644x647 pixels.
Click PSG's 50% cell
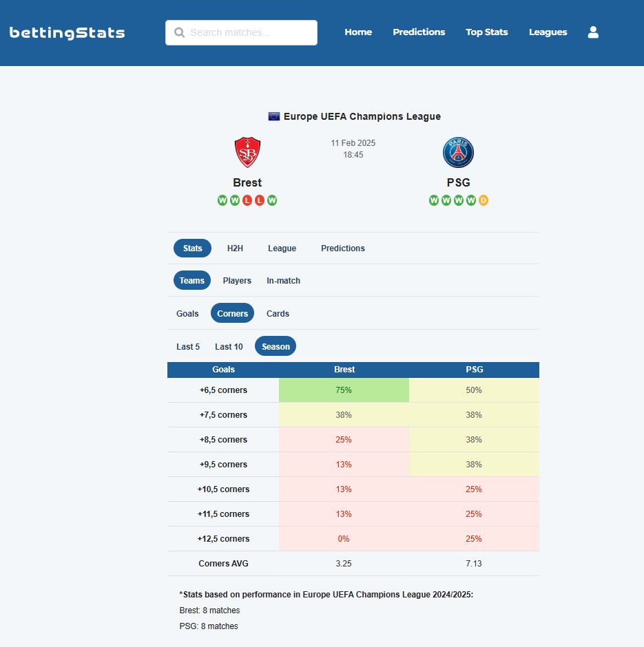474,390
